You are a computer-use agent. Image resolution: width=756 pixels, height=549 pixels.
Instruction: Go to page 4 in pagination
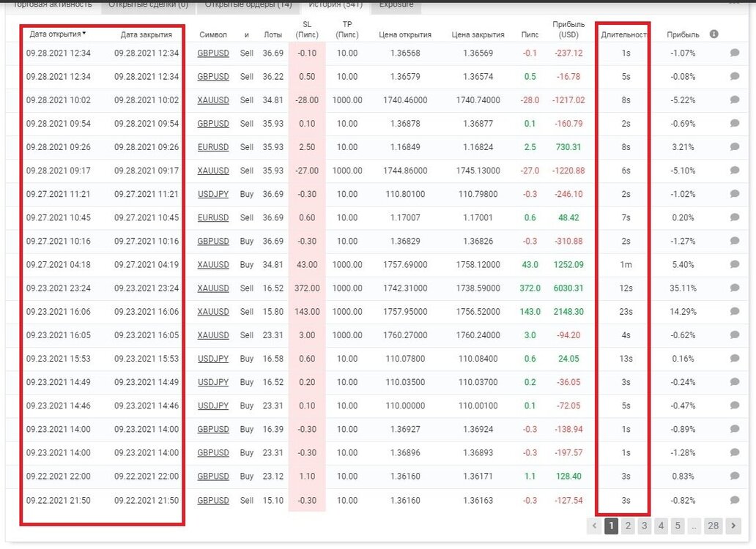(x=661, y=526)
